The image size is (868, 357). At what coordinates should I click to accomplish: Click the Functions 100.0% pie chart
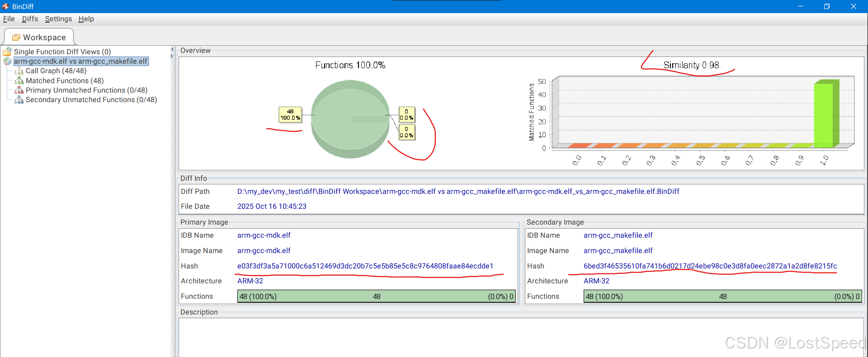tap(350, 119)
